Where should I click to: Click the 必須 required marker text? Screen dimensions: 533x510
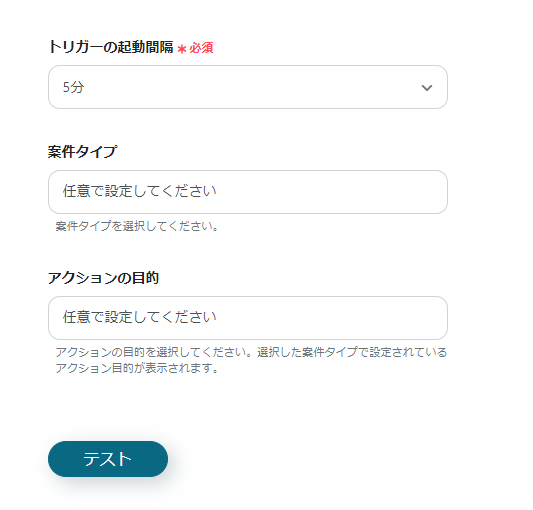point(201,48)
